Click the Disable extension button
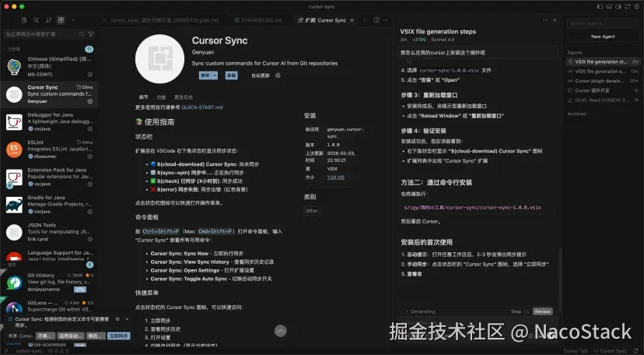The height and width of the screenshot is (355, 644). coord(205,76)
